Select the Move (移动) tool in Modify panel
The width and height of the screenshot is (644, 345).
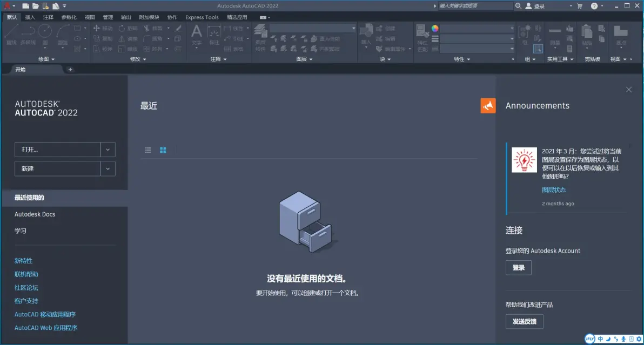[103, 28]
